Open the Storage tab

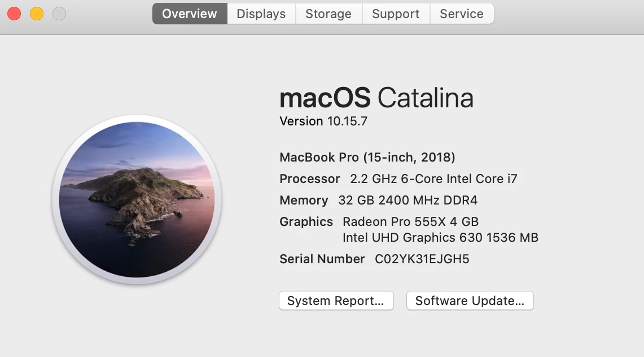328,14
